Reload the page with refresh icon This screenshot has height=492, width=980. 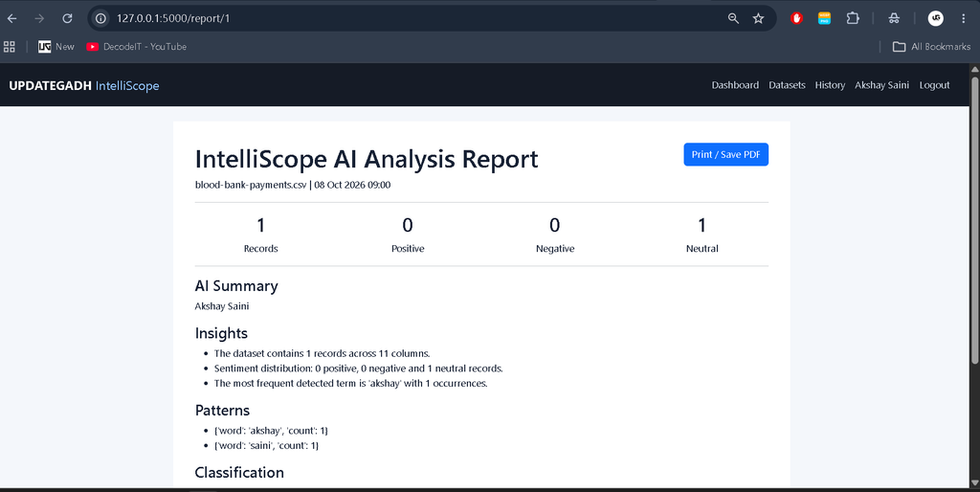[68, 19]
